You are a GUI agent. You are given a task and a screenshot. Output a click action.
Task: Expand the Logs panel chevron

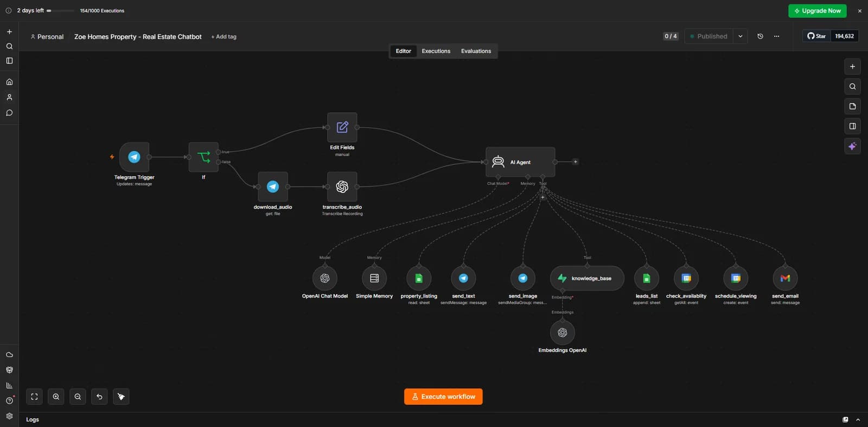point(858,419)
